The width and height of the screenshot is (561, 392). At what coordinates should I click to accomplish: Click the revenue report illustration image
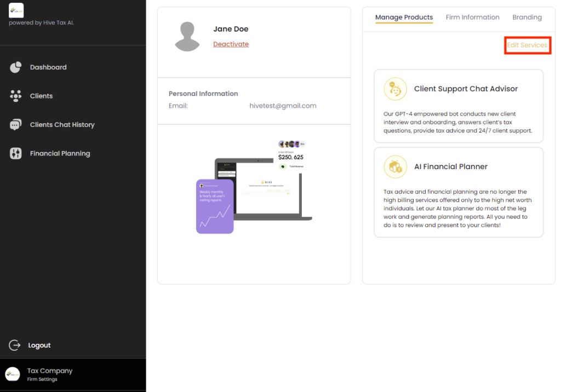(x=254, y=187)
